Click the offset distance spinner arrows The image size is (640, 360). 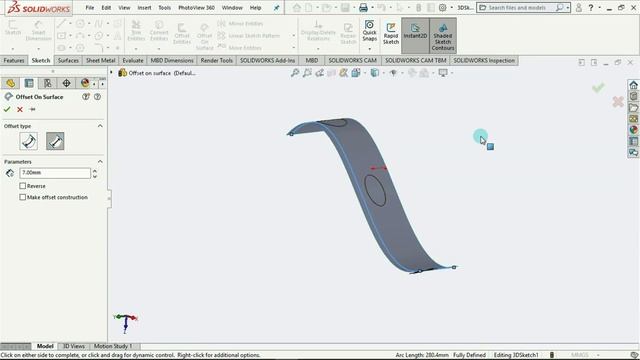pos(95,173)
